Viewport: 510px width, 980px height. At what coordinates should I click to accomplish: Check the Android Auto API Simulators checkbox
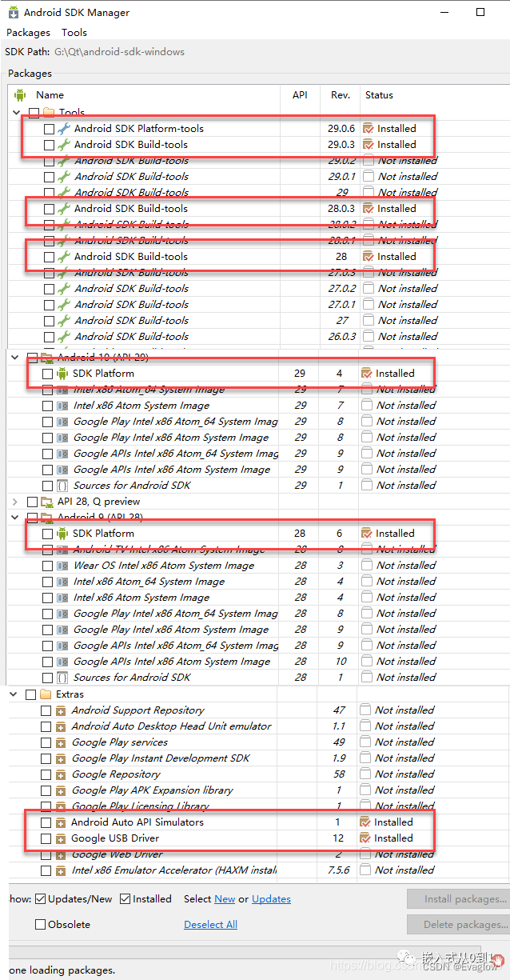pos(46,822)
